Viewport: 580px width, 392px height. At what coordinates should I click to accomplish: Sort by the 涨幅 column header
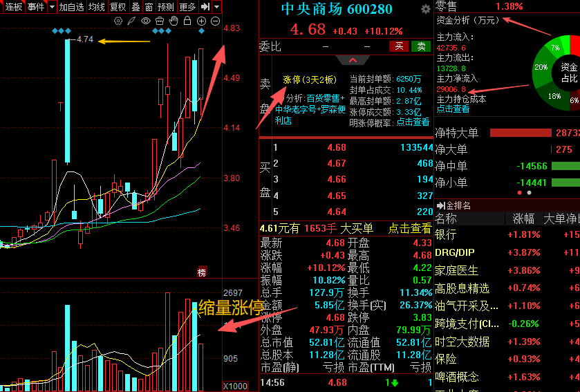pos(523,218)
